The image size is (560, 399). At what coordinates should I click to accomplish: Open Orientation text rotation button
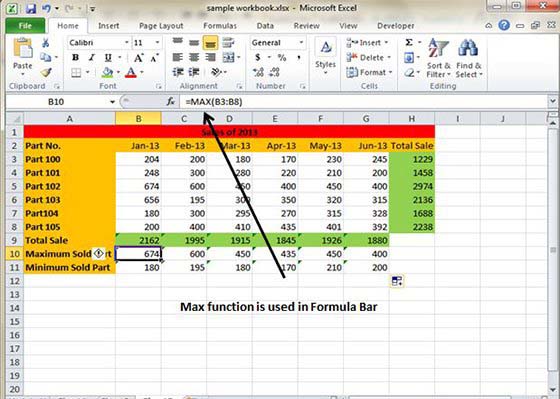[217, 73]
